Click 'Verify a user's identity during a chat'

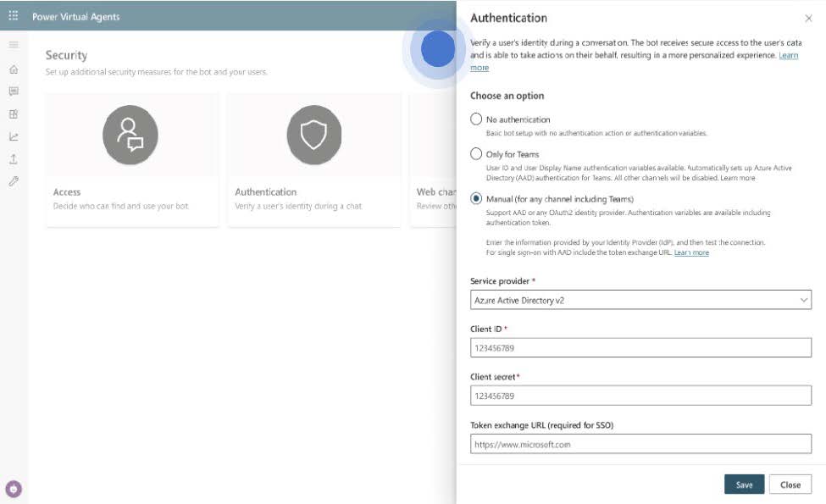[x=298, y=206]
